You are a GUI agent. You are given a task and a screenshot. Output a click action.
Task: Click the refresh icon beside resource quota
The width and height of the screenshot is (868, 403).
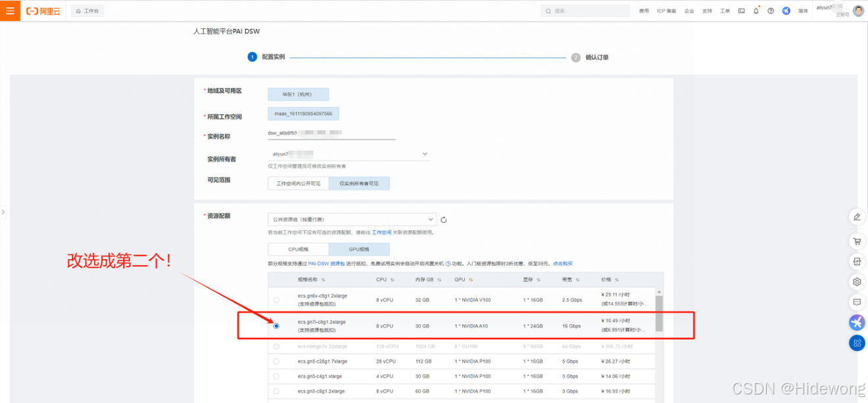tap(444, 220)
